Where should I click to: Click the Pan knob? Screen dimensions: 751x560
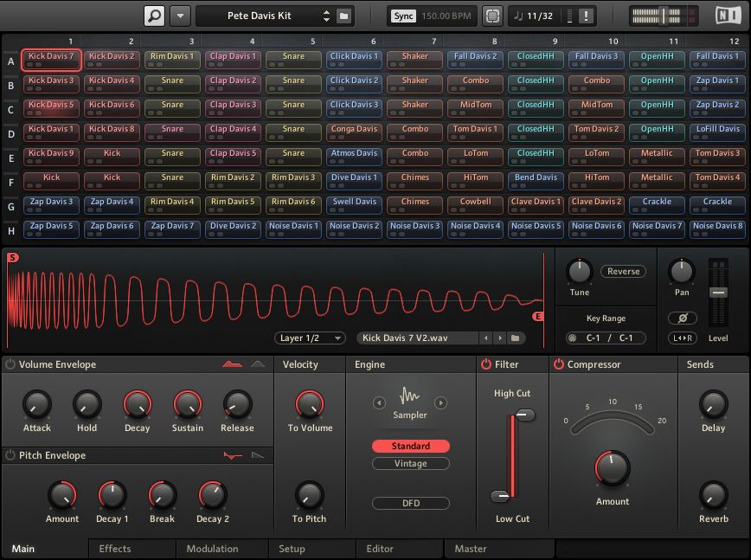click(x=682, y=272)
